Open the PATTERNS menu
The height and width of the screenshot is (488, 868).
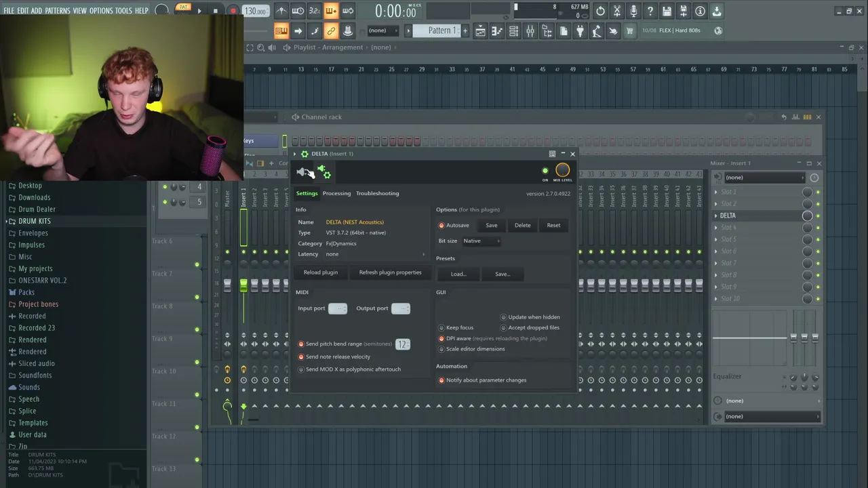pyautogui.click(x=57, y=11)
